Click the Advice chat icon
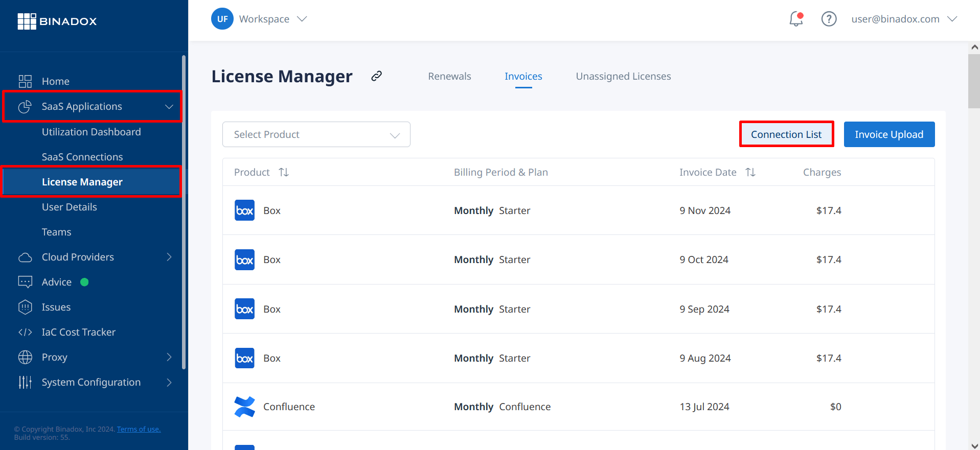The height and width of the screenshot is (450, 980). coord(25,282)
